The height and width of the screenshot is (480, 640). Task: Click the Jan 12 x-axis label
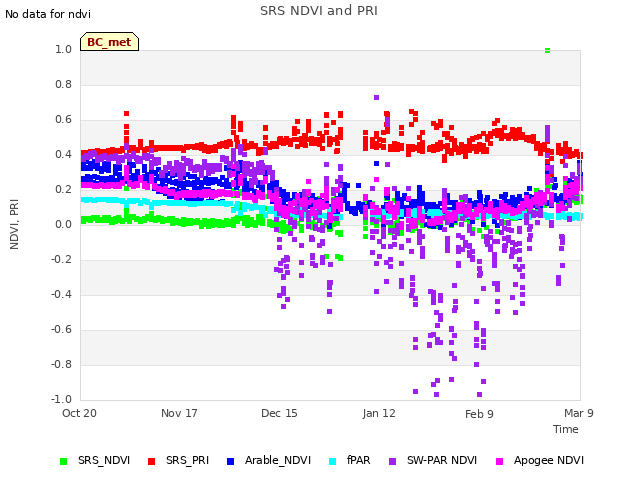coord(379,413)
